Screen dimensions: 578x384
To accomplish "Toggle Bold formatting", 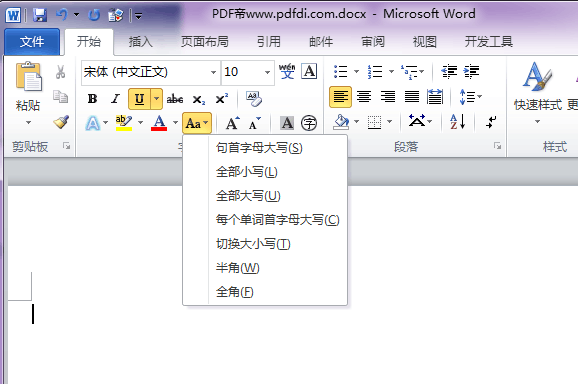I will (92, 99).
